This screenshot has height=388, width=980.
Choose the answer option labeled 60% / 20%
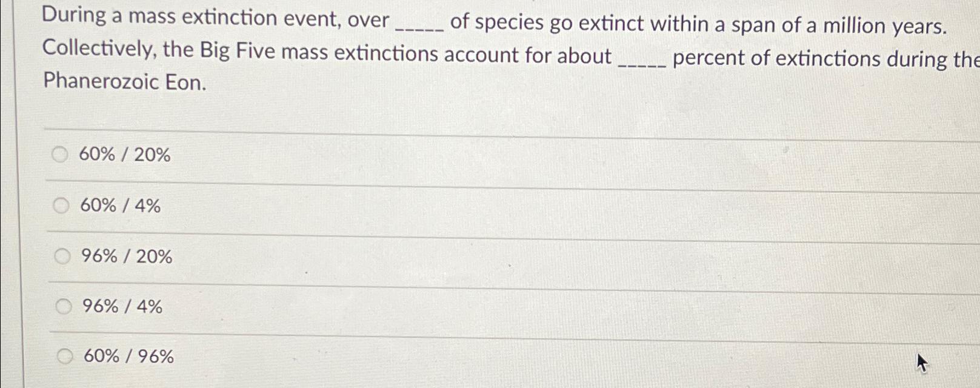click(125, 155)
